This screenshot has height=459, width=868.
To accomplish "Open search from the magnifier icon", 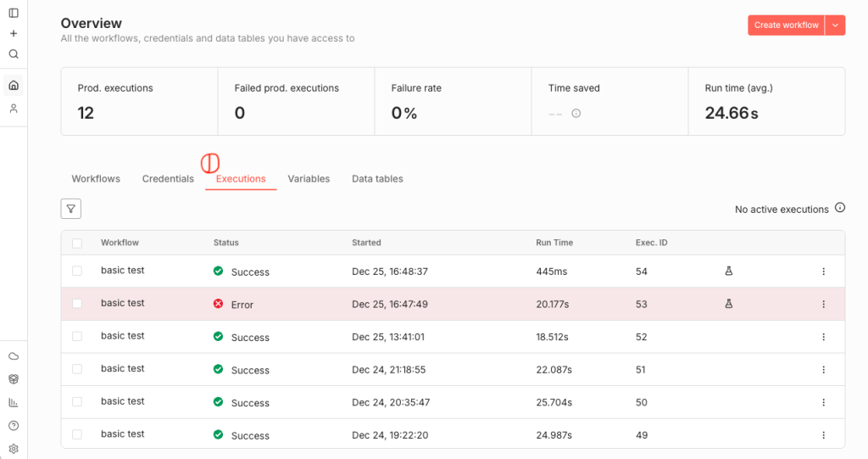I will click(x=14, y=53).
